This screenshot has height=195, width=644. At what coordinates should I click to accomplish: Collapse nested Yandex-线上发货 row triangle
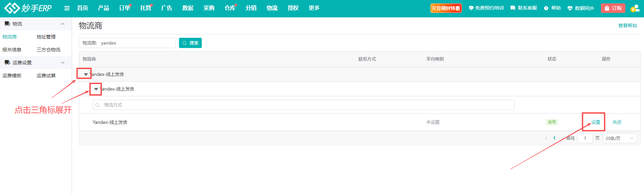[x=96, y=89]
